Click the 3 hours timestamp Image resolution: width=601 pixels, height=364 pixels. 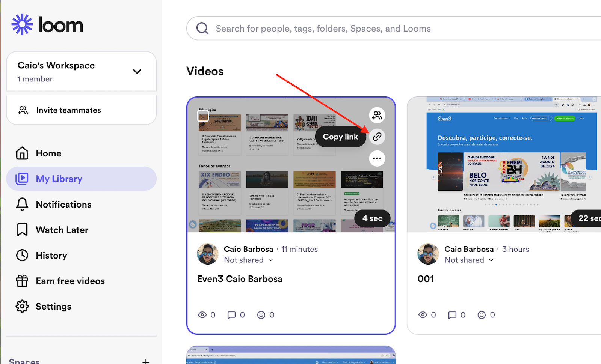click(x=516, y=249)
